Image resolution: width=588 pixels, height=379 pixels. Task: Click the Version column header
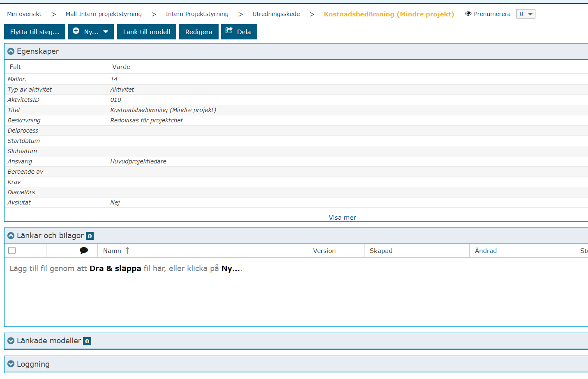(324, 251)
